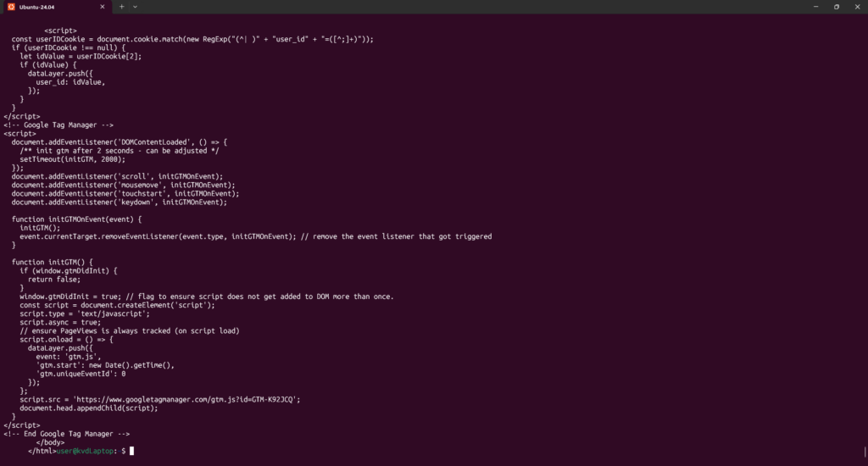
Task: Close the Ubuntu-24.04 tab
Action: 104,7
